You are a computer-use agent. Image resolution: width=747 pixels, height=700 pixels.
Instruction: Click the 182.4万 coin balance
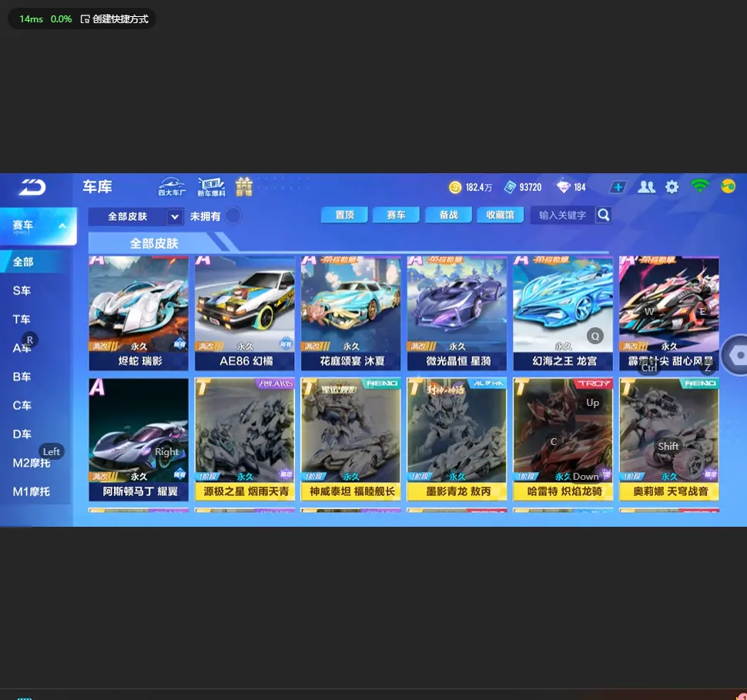coord(479,188)
